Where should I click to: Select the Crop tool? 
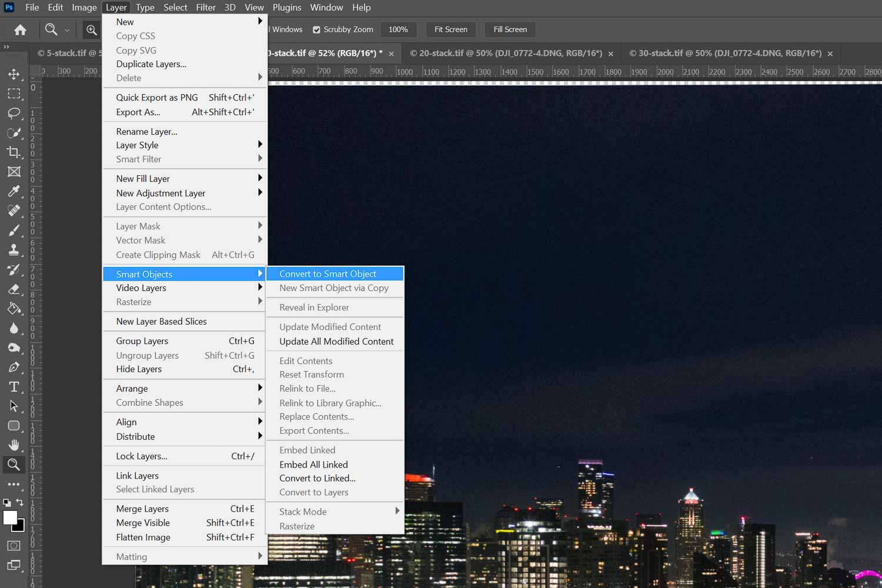coord(14,152)
